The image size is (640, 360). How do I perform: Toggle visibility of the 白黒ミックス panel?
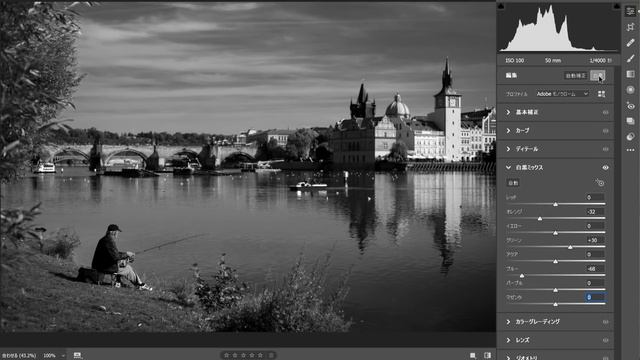[606, 167]
